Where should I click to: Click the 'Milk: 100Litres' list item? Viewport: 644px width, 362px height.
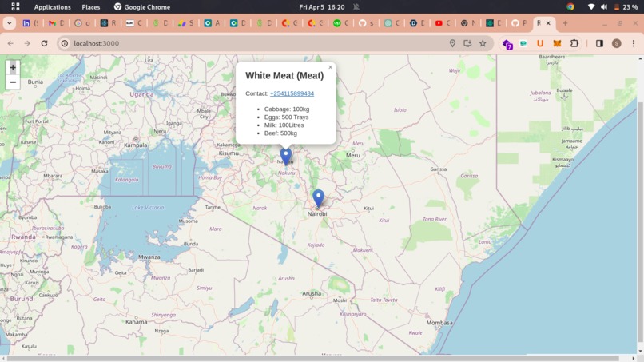[x=284, y=125]
